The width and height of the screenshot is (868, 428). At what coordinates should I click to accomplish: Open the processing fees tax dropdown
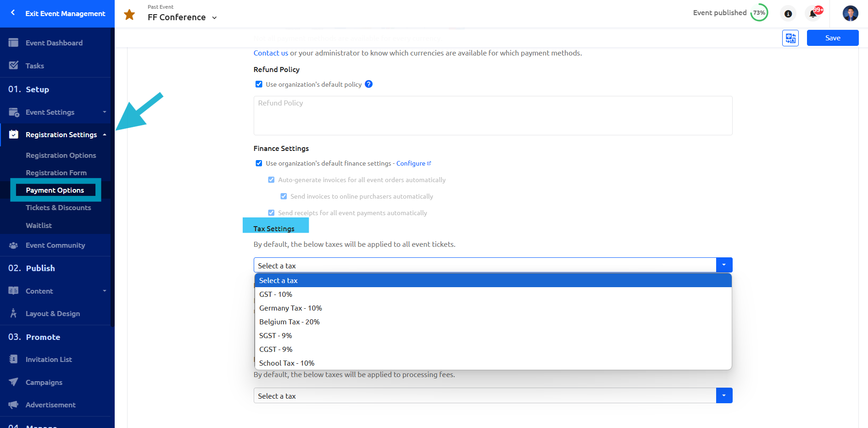[723, 395]
